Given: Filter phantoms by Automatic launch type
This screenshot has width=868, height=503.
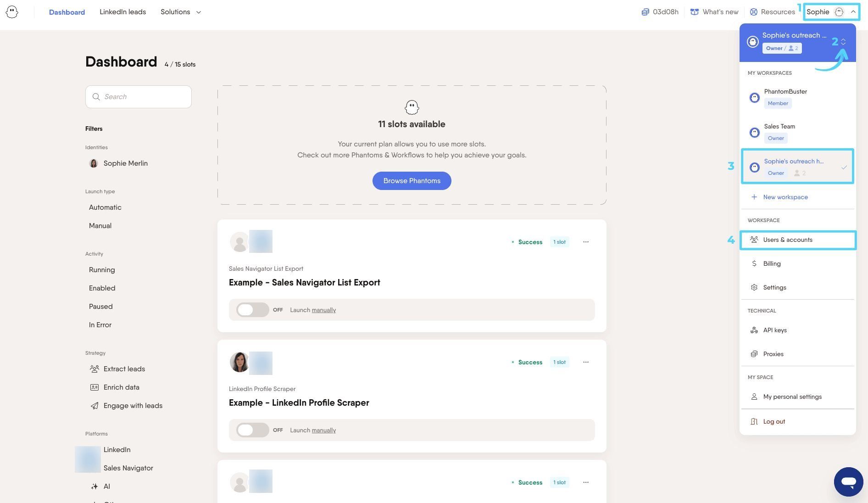Looking at the screenshot, I should (x=105, y=207).
